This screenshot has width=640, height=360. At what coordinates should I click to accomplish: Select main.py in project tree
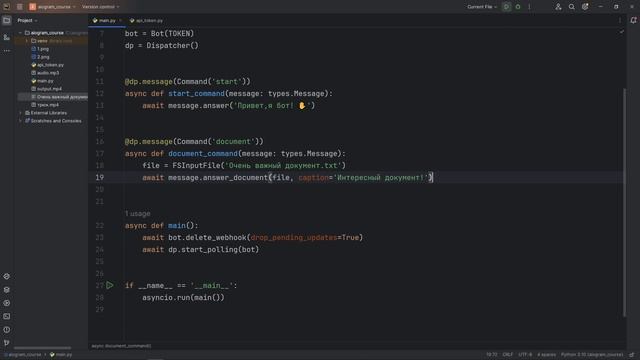tap(42, 81)
